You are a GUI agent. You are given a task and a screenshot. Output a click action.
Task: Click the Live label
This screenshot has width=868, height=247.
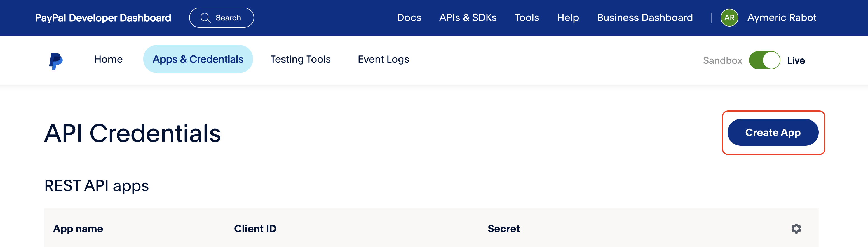coord(796,61)
